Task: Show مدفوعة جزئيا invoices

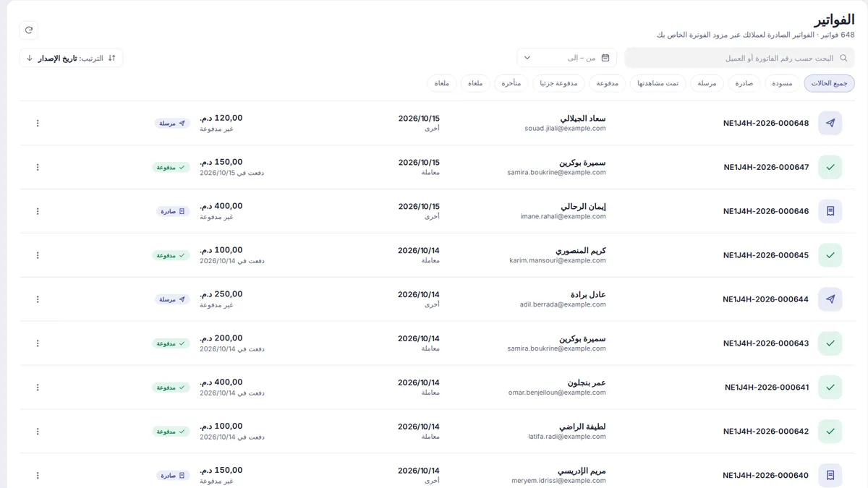Action: coord(558,83)
